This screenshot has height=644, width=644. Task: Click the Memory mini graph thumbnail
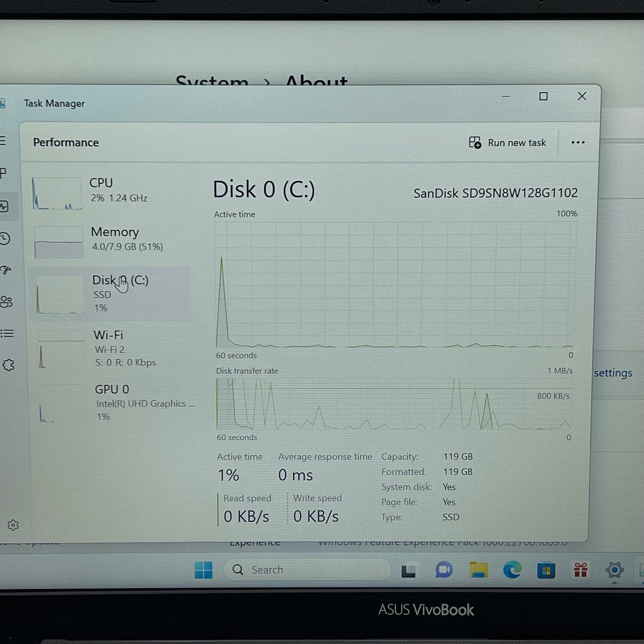[x=58, y=242]
